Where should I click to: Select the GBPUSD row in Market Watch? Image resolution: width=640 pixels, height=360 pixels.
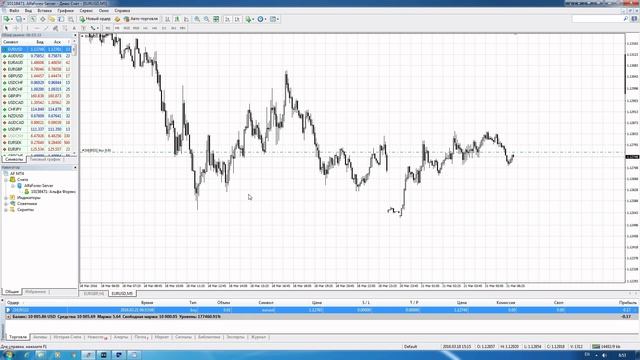click(37, 76)
